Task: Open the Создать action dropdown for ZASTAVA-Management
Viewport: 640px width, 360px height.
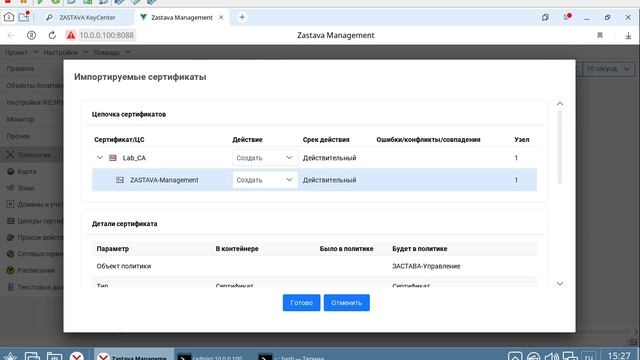Action: coord(265,180)
